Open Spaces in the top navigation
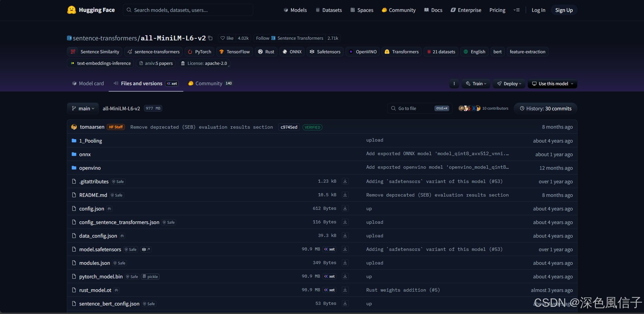The image size is (644, 314). point(362,10)
